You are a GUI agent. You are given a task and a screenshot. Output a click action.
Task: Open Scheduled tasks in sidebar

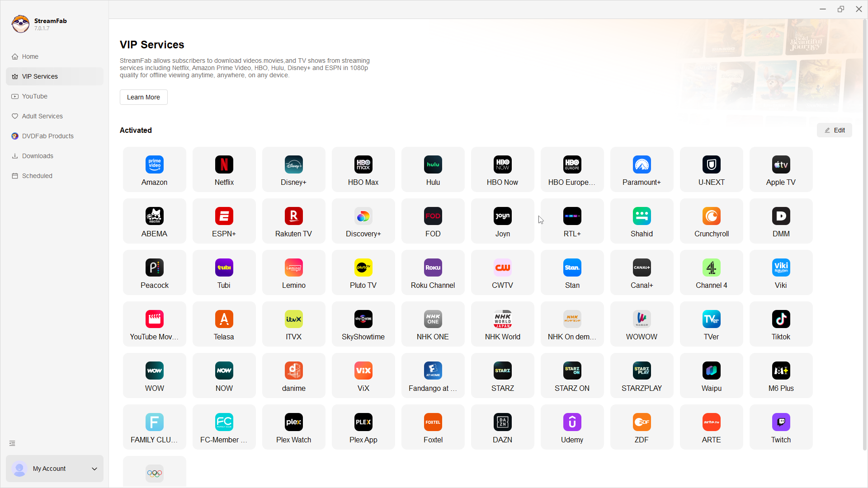(54, 176)
